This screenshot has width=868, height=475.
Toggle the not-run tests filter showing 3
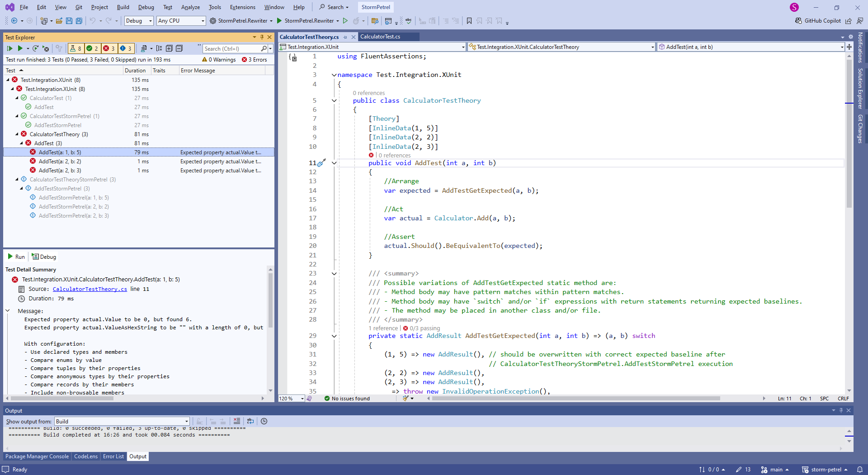coord(126,48)
